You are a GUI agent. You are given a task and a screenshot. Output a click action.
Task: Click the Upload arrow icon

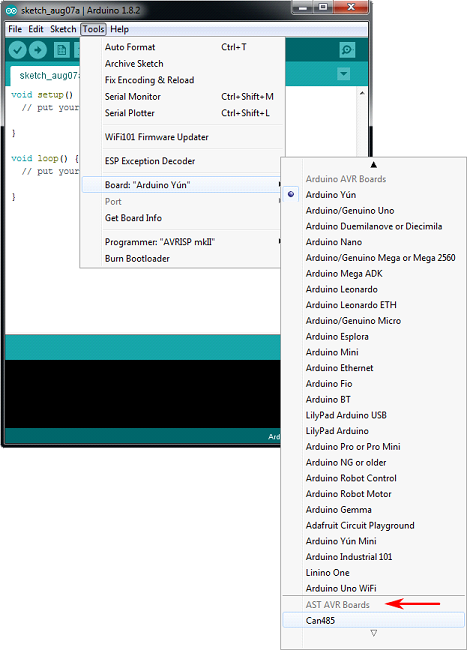point(38,50)
